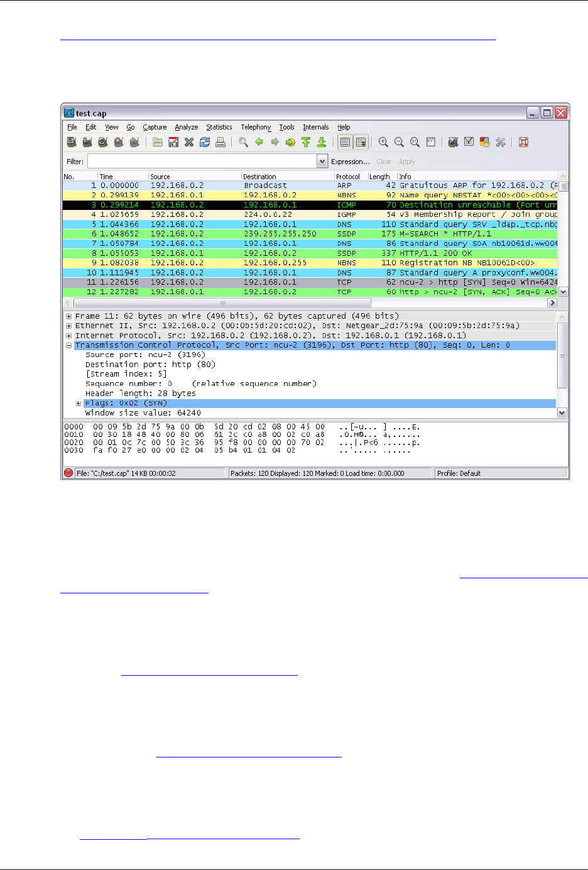This screenshot has width=588, height=870.
Task: Zoom out toolbar icon
Action: (399, 143)
